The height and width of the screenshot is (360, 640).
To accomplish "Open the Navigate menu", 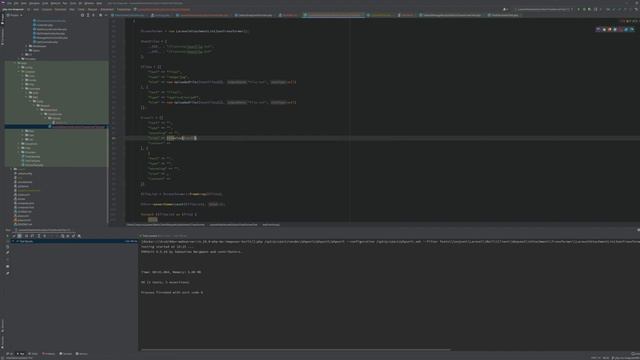I will click(x=34, y=3).
